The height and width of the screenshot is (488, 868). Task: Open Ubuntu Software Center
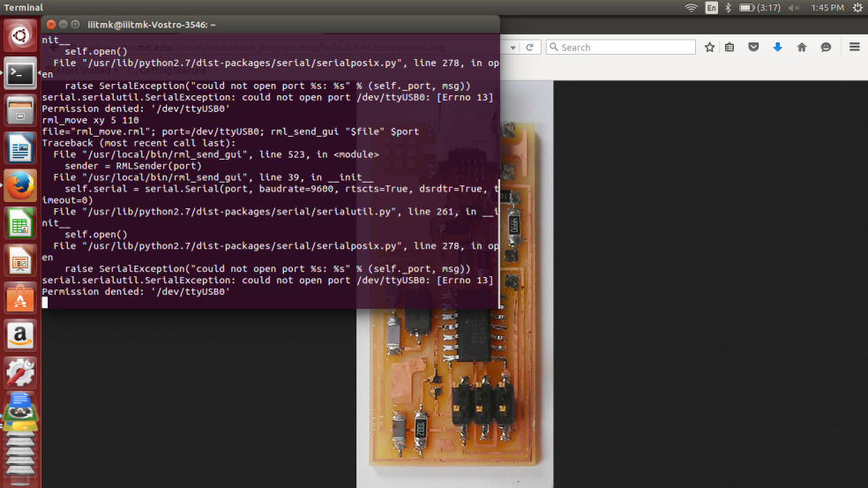[x=20, y=298]
